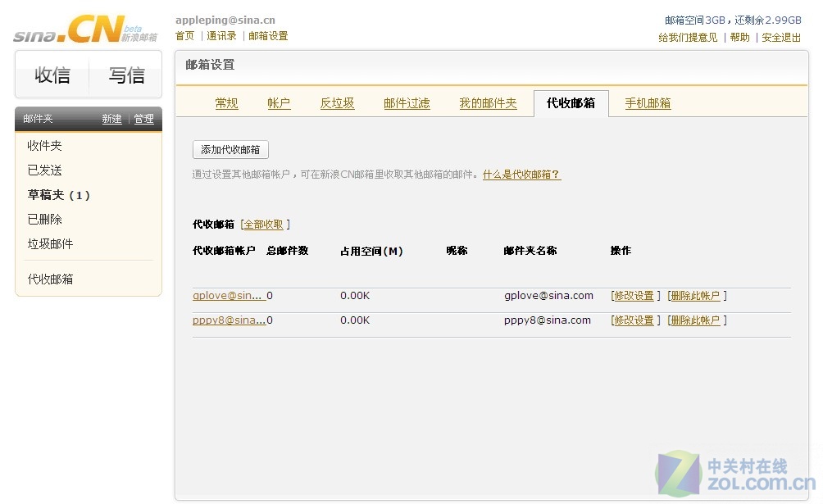Switch to the 我的邮件夹 tab
823x504 pixels.
(487, 103)
